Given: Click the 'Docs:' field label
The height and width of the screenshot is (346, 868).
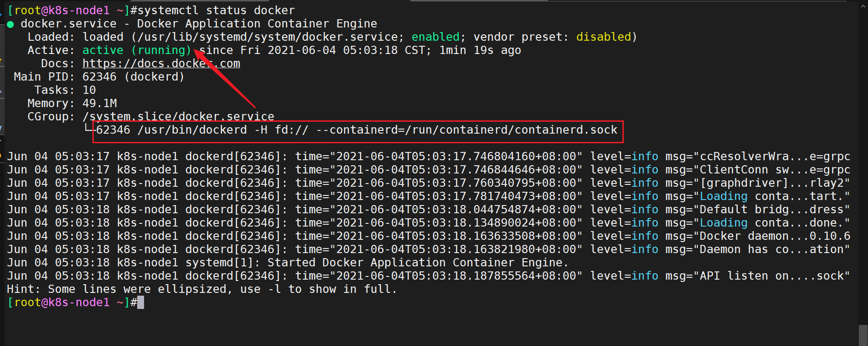Looking at the screenshot, I should (x=58, y=63).
